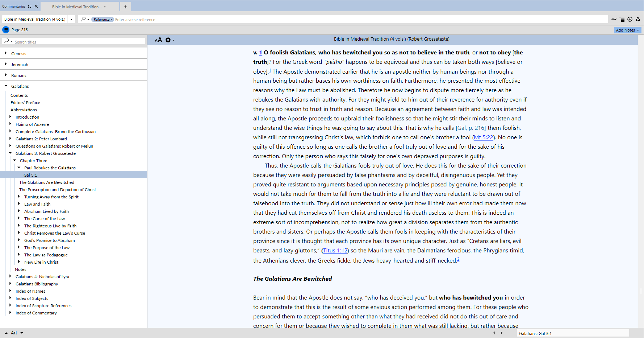The width and height of the screenshot is (644, 338).
Task: Close the Commentaries panel
Action: pos(36,6)
